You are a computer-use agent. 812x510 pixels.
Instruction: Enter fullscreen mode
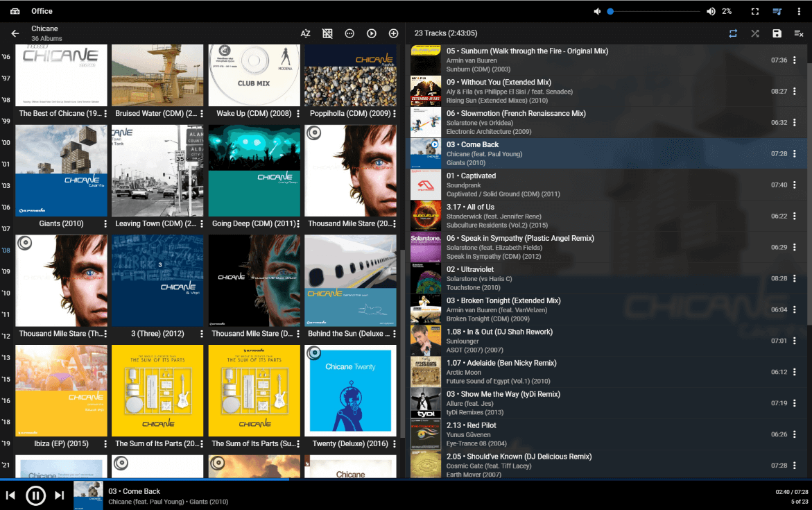point(755,11)
